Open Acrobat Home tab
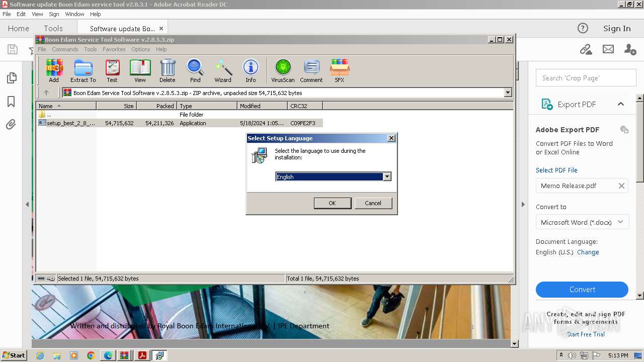 coord(19,29)
